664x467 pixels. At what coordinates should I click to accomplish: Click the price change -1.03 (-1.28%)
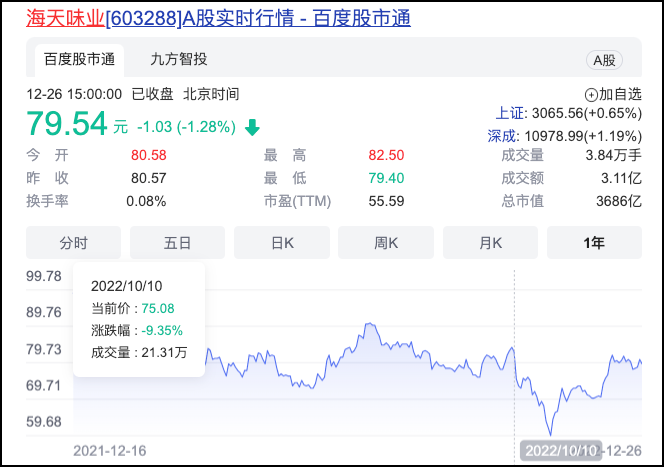(x=186, y=127)
